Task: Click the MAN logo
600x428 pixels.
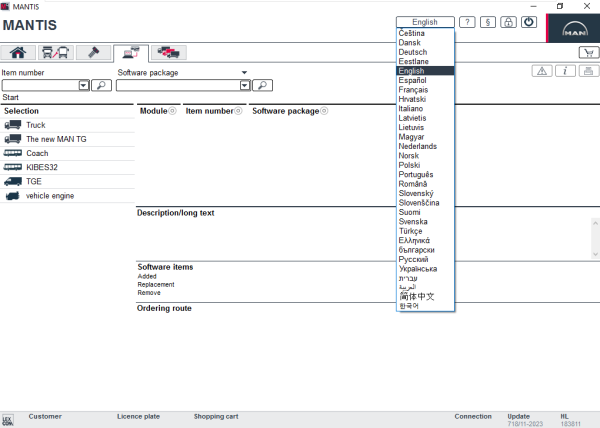Action: (x=575, y=29)
